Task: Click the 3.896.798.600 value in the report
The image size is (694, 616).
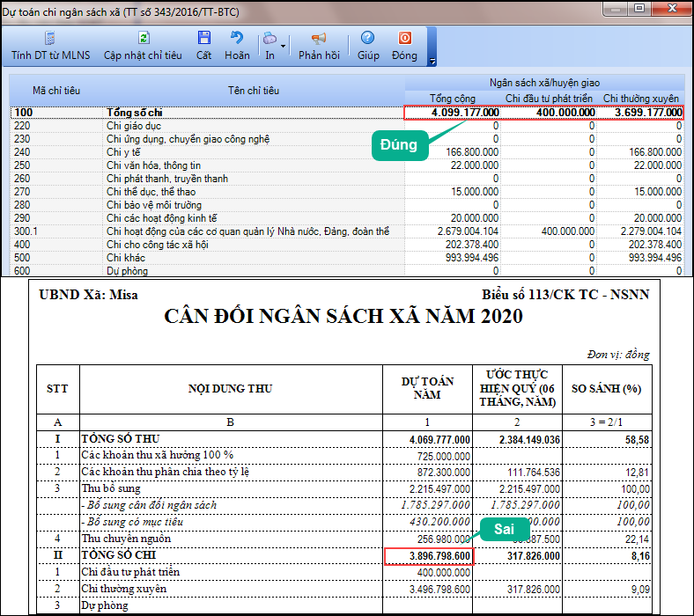Action: coord(439,556)
